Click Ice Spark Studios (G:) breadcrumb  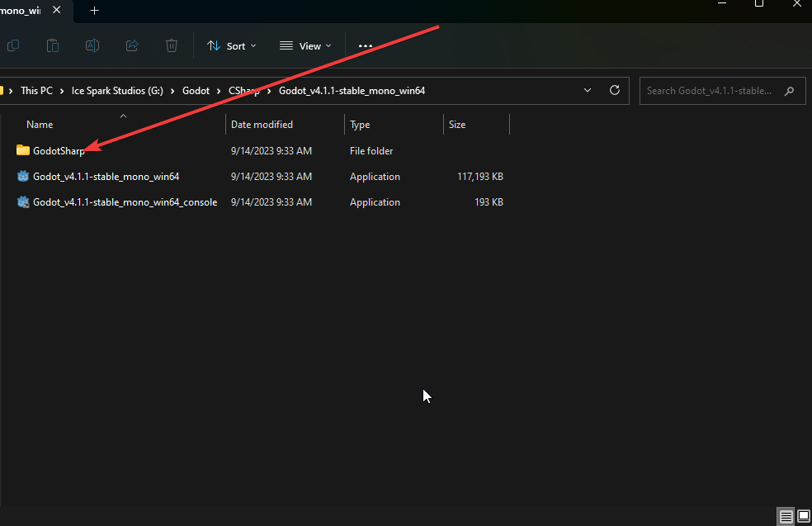click(x=117, y=91)
